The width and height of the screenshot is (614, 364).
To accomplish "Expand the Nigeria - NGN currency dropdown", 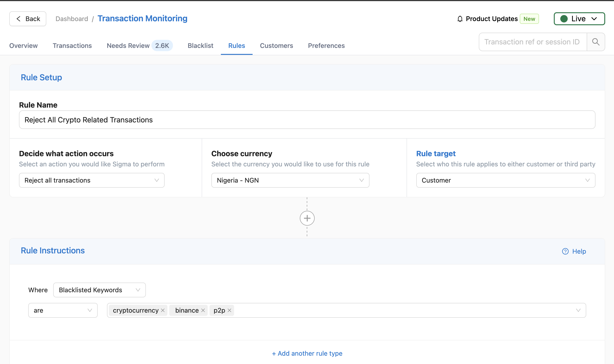I will tap(290, 180).
